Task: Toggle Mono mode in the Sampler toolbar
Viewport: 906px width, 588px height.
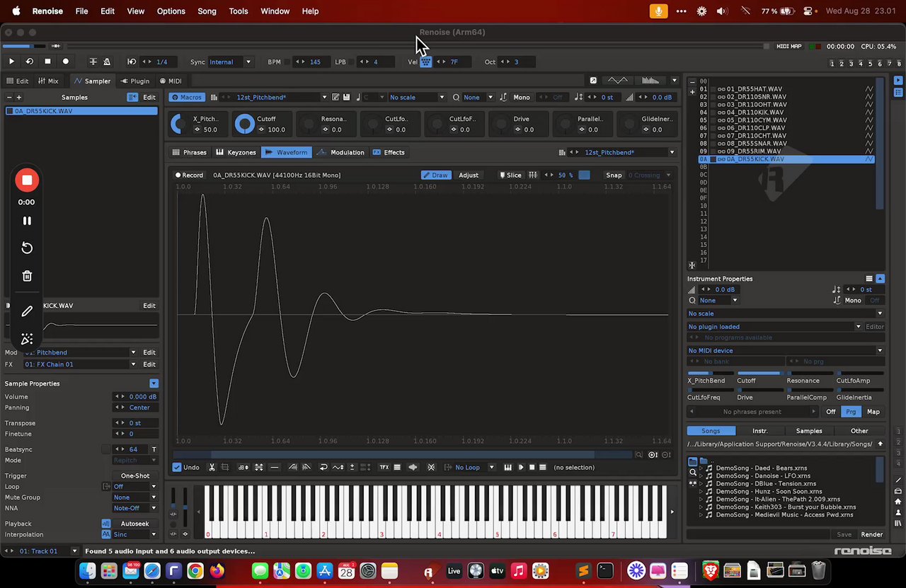Action: [x=522, y=97]
